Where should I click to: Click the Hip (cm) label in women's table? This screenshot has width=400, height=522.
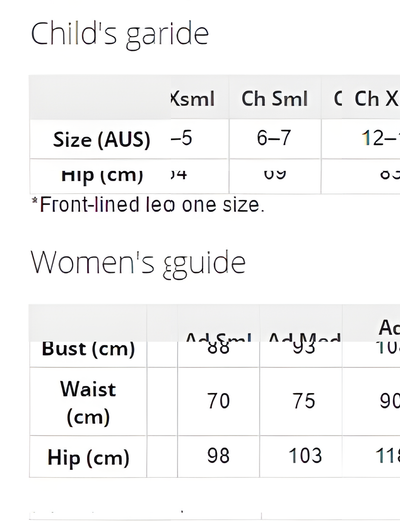tap(88, 457)
